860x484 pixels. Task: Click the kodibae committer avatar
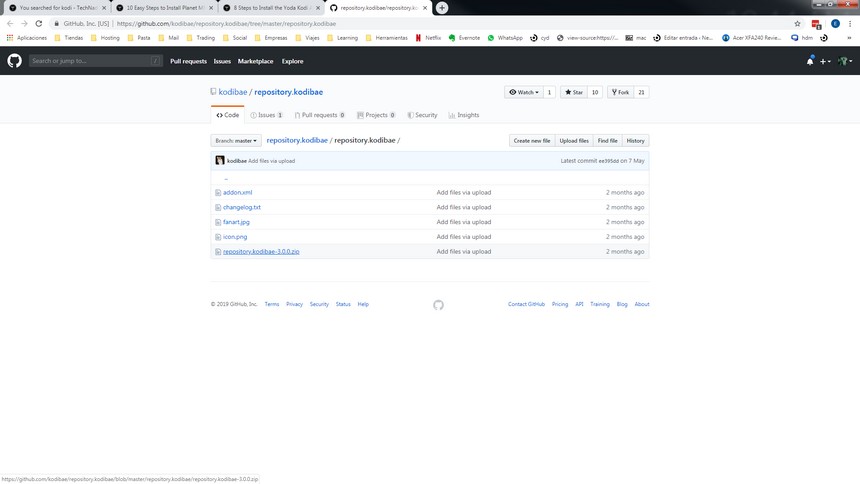click(x=220, y=160)
